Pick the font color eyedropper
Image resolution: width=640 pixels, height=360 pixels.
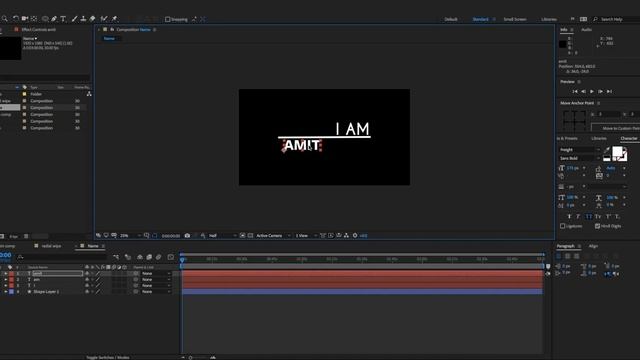(x=607, y=150)
